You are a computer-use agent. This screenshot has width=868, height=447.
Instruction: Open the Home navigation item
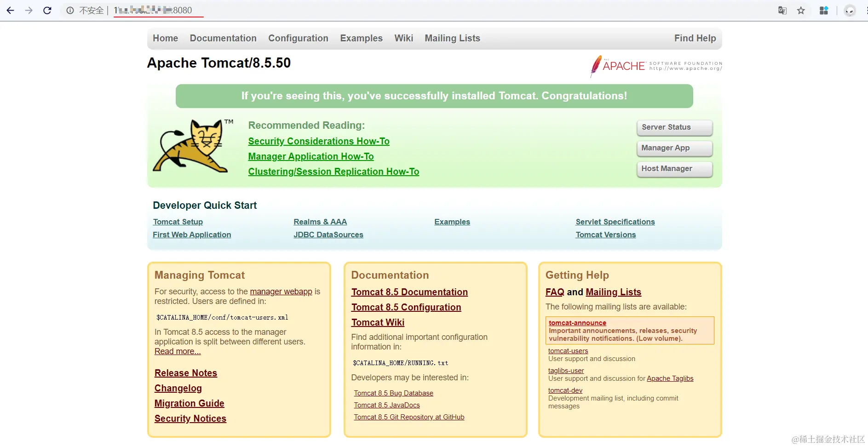[165, 38]
